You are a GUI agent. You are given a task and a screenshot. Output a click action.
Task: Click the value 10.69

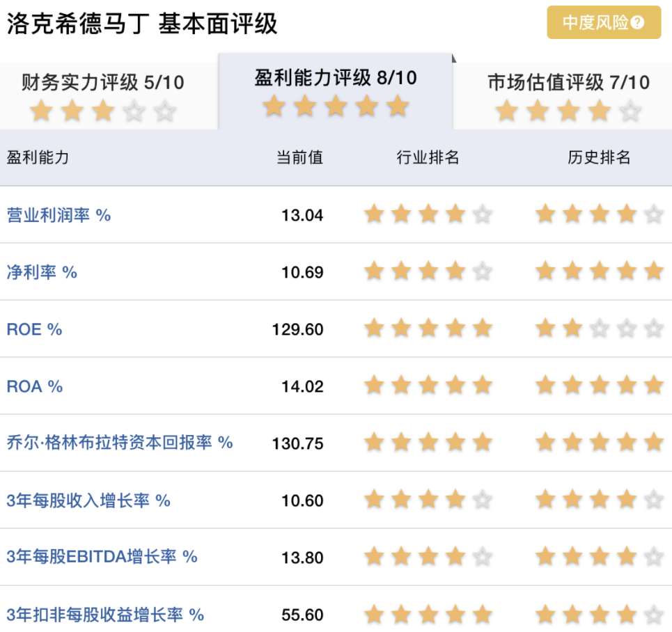tap(302, 272)
